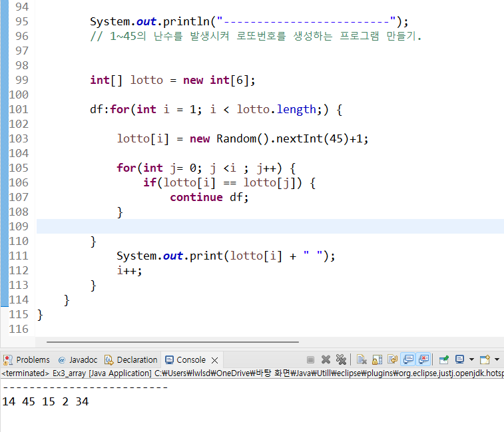Click the horizontal scrollbar of the editor
This screenshot has height=432, width=504.
tap(172, 342)
